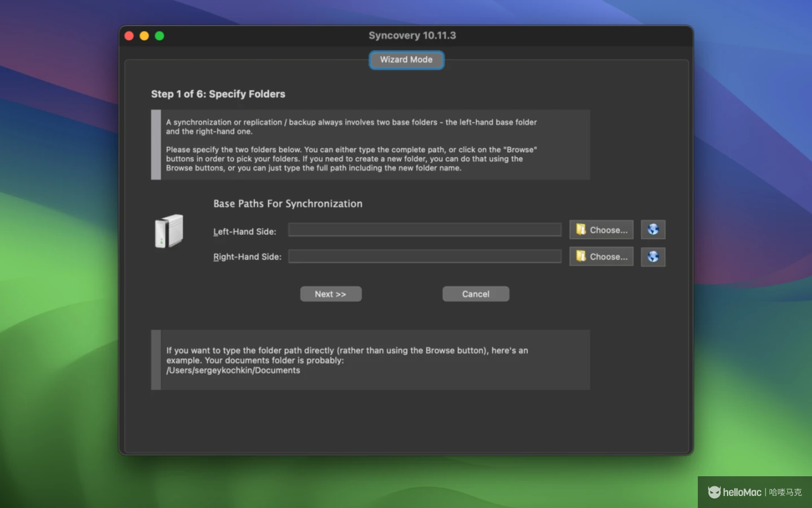Viewport: 812px width, 508px height.
Task: Click the Left-Hand Side label
Action: (x=245, y=232)
